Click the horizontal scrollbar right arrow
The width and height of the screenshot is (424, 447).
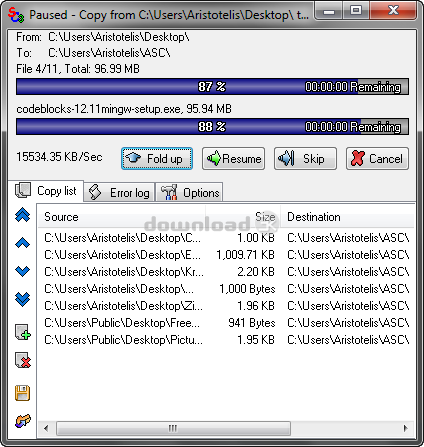tap(406, 428)
